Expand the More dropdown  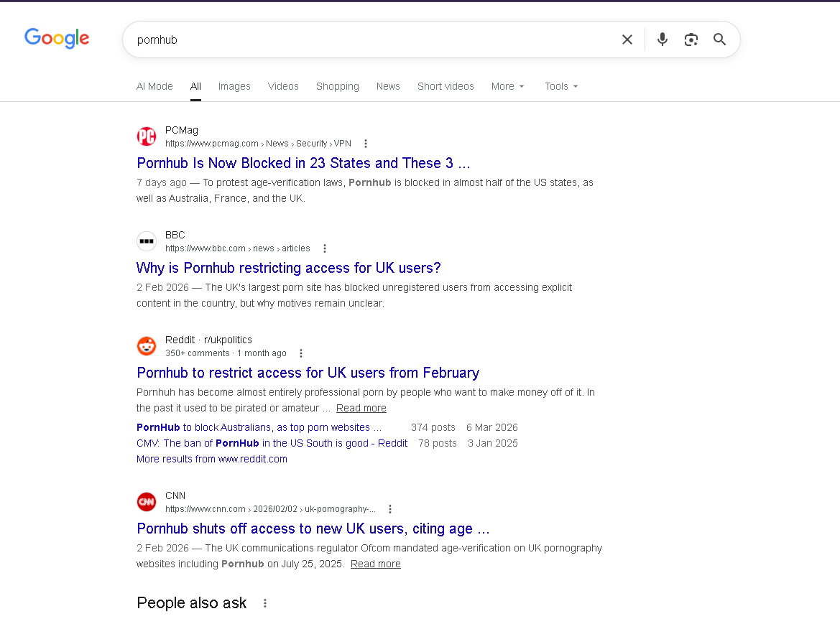click(507, 86)
